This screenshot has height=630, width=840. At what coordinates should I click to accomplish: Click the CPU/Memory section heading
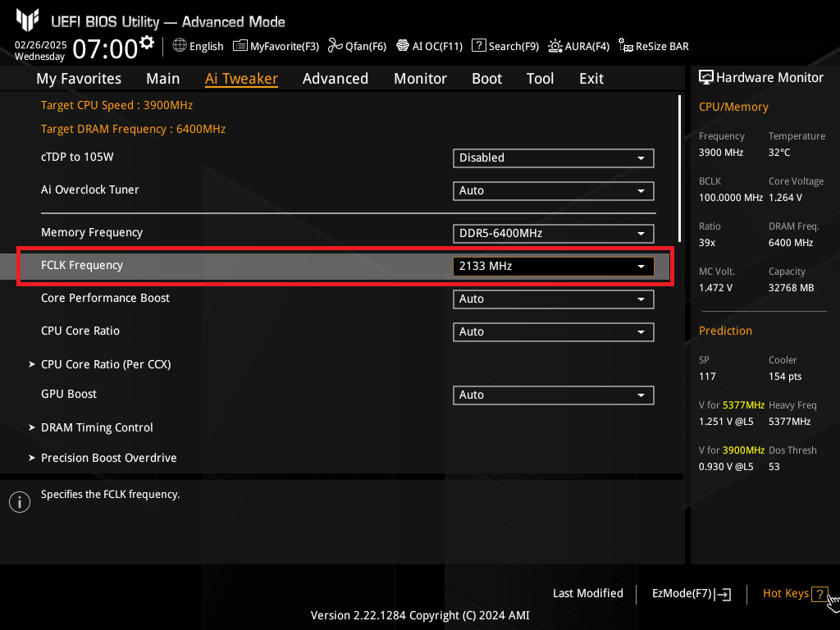(x=733, y=107)
